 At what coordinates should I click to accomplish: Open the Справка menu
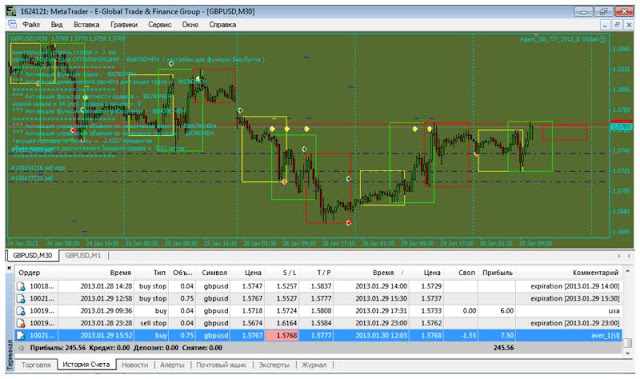pyautogui.click(x=222, y=24)
